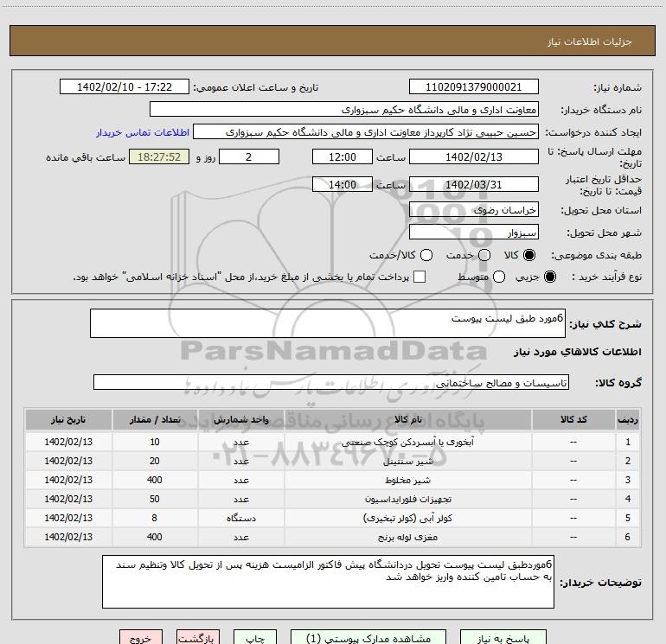Click the خروج exit button
This screenshot has width=666, height=644.
pyautogui.click(x=141, y=638)
